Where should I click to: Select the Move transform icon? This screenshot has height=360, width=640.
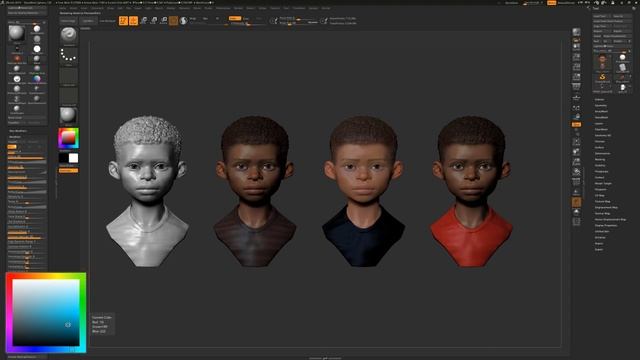pyautogui.click(x=144, y=20)
